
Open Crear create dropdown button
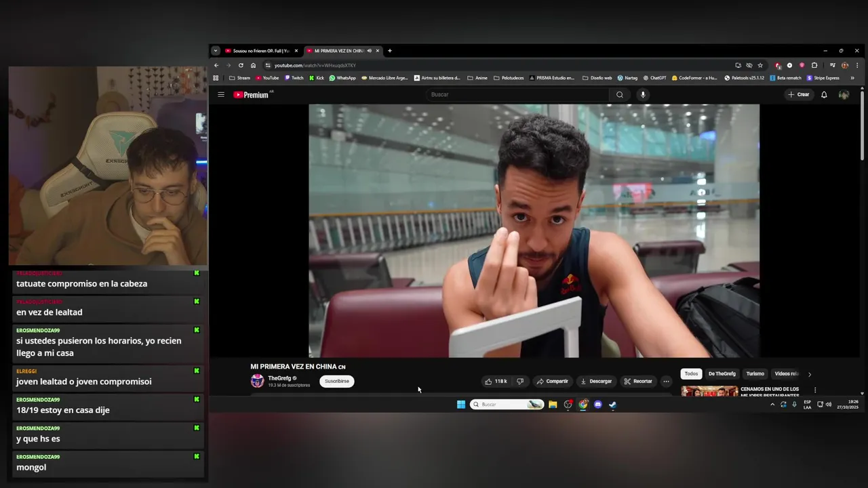pyautogui.click(x=799, y=95)
